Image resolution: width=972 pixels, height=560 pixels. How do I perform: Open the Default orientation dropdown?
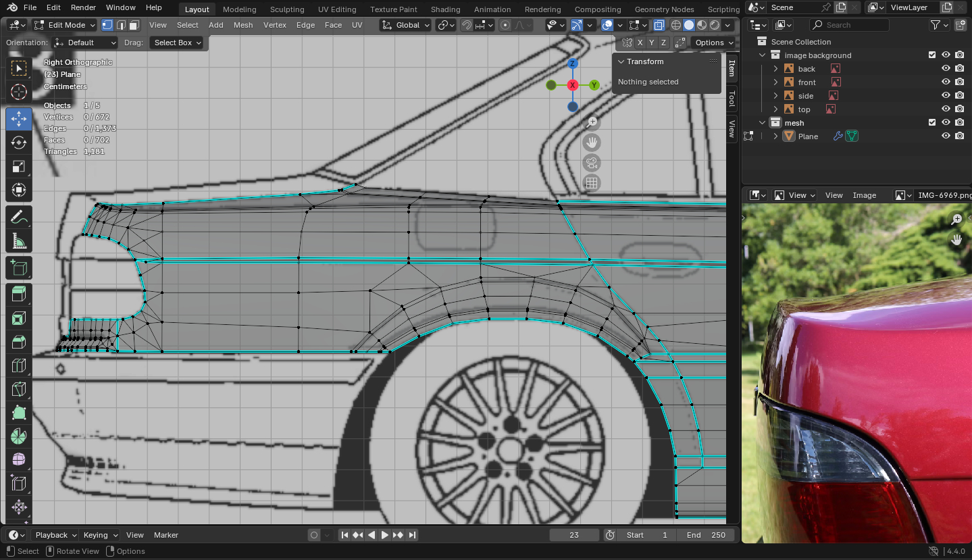pyautogui.click(x=85, y=43)
